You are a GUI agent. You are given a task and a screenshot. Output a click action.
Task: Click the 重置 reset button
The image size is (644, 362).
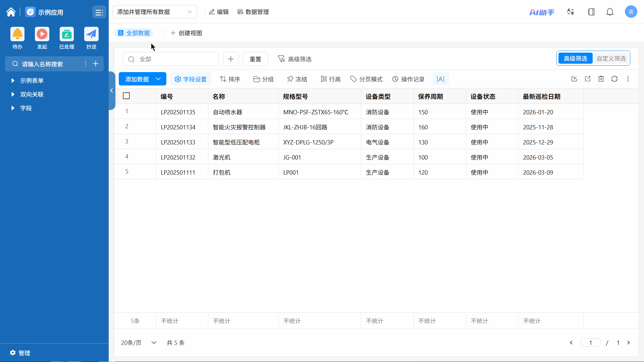click(255, 59)
